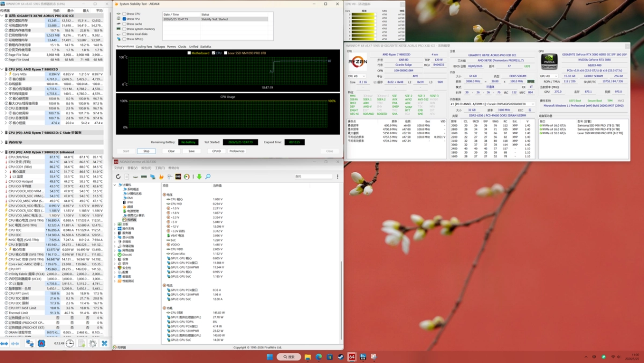This screenshot has width=644, height=363.
Task: Click the gauge sensor icon in AIDA64 toolbar
Action: 187,177
